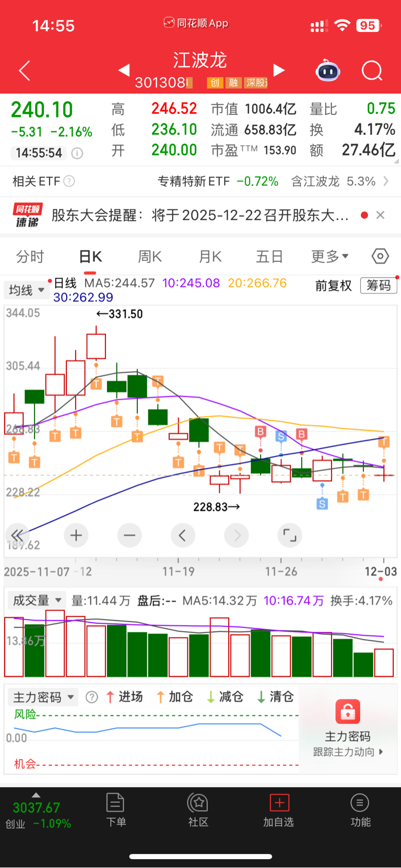Open the robot AI assistant
401x868 pixels.
[328, 70]
